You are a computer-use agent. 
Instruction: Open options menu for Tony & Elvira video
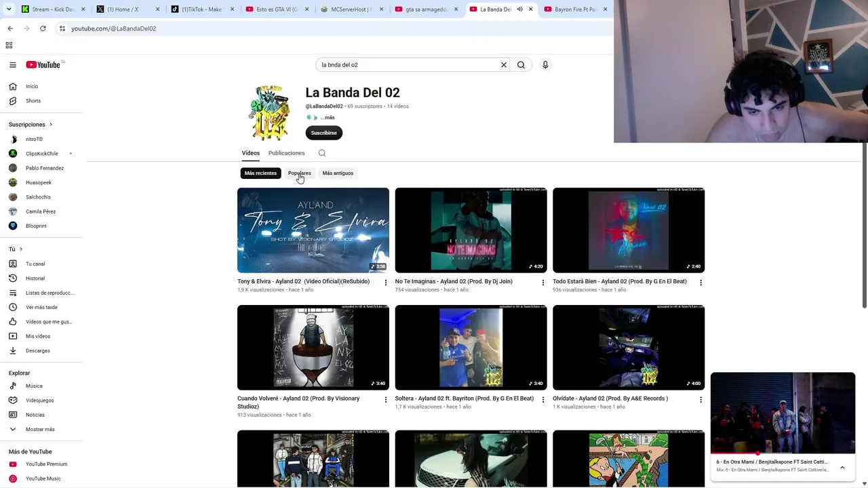386,283
